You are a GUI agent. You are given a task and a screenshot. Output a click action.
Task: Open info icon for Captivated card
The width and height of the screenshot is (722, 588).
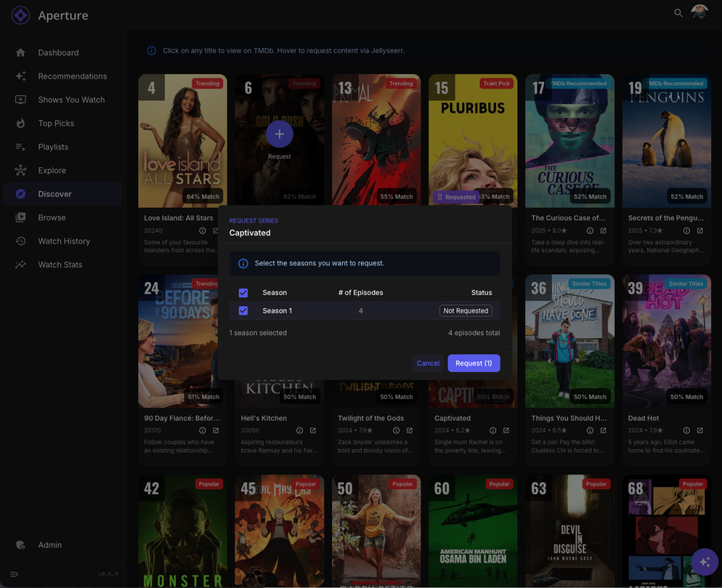coord(493,430)
